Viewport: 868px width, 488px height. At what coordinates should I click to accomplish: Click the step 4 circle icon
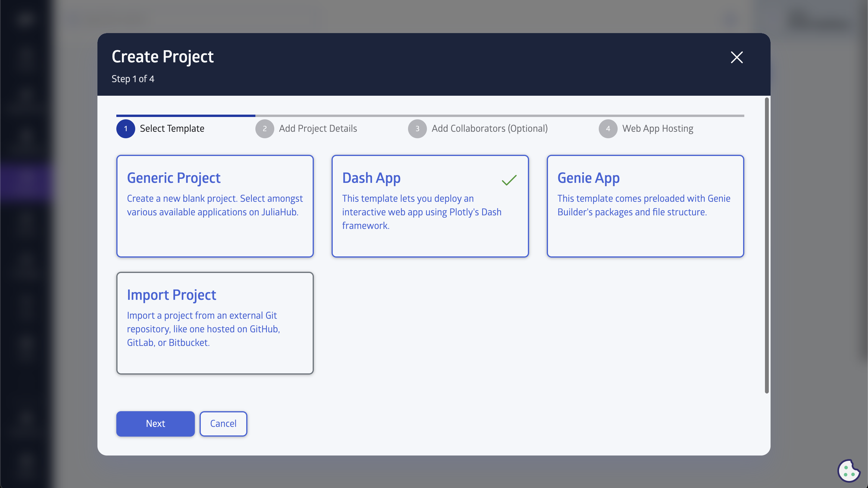(608, 129)
